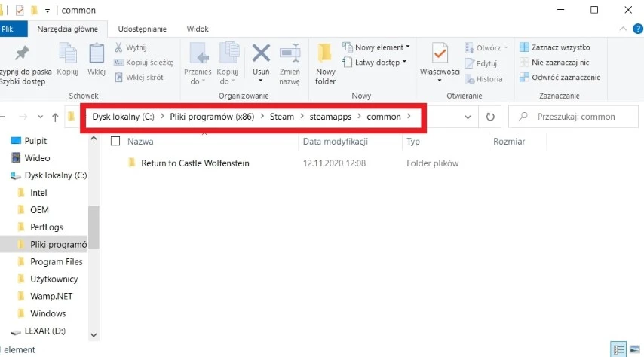Click the Wklej (paste) ribbon icon
644x357 pixels.
tap(97, 59)
